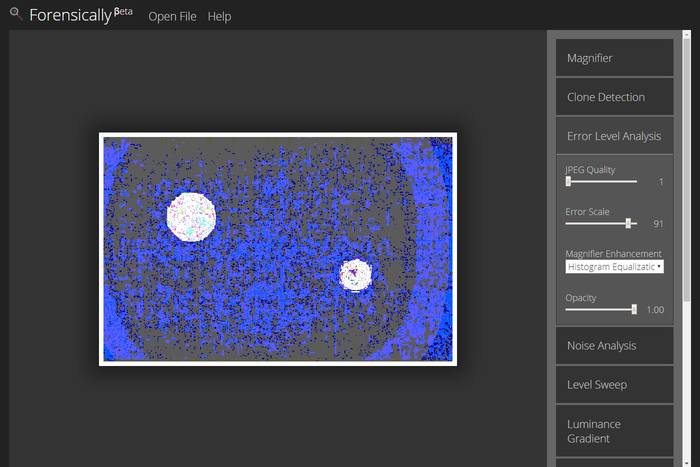This screenshot has height=467, width=700.
Task: Click the Forensically Beta title
Action: [81, 15]
